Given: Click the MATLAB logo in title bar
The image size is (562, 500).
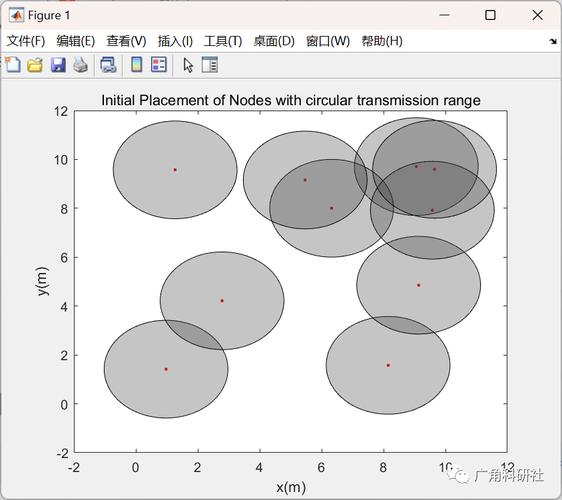Looking at the screenshot, I should 16,15.
